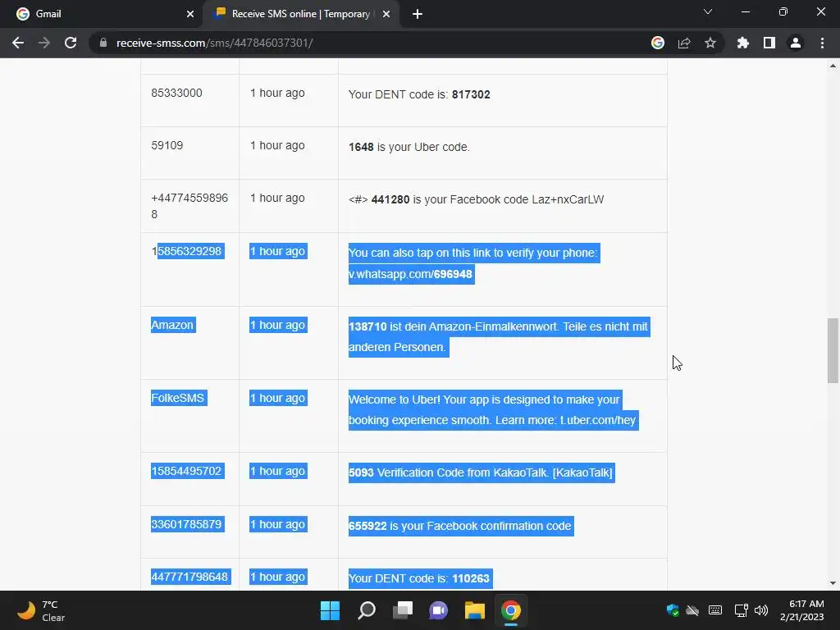Open Task View on taskbar
840x630 pixels.
[x=402, y=610]
